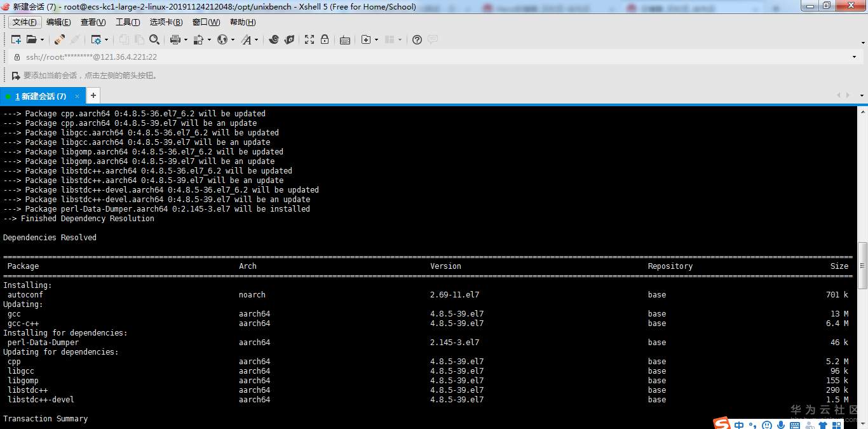Expand the Font dropdown arrow
868x429 pixels.
click(x=257, y=39)
